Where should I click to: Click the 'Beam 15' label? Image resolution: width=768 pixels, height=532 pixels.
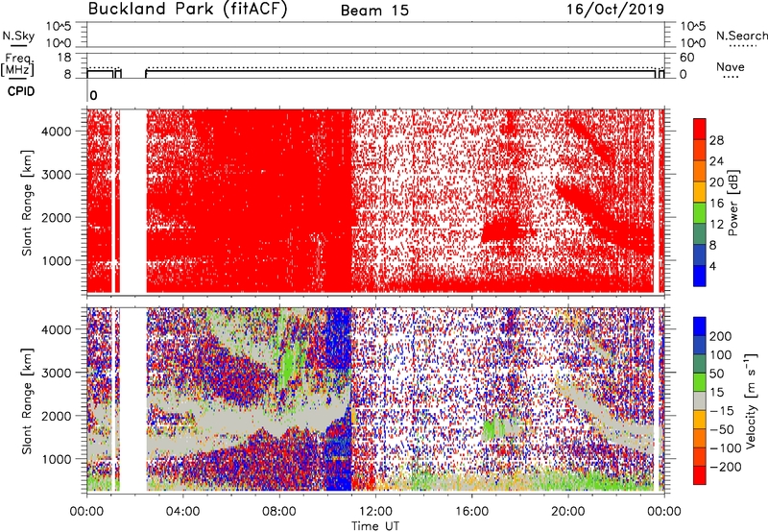tap(374, 11)
